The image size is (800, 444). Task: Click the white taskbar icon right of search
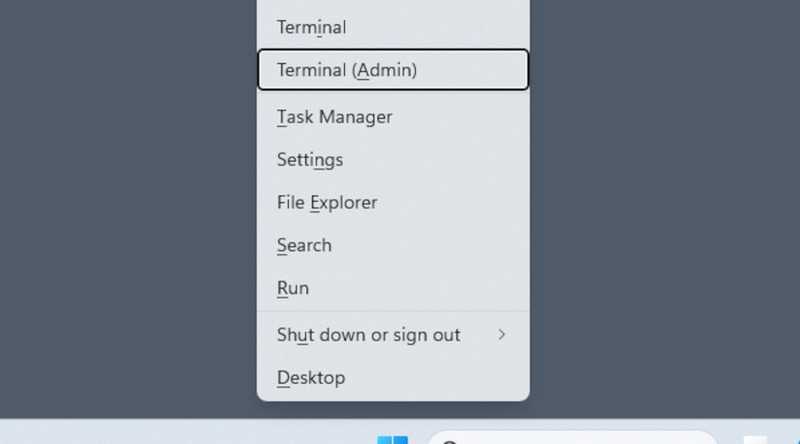click(755, 440)
